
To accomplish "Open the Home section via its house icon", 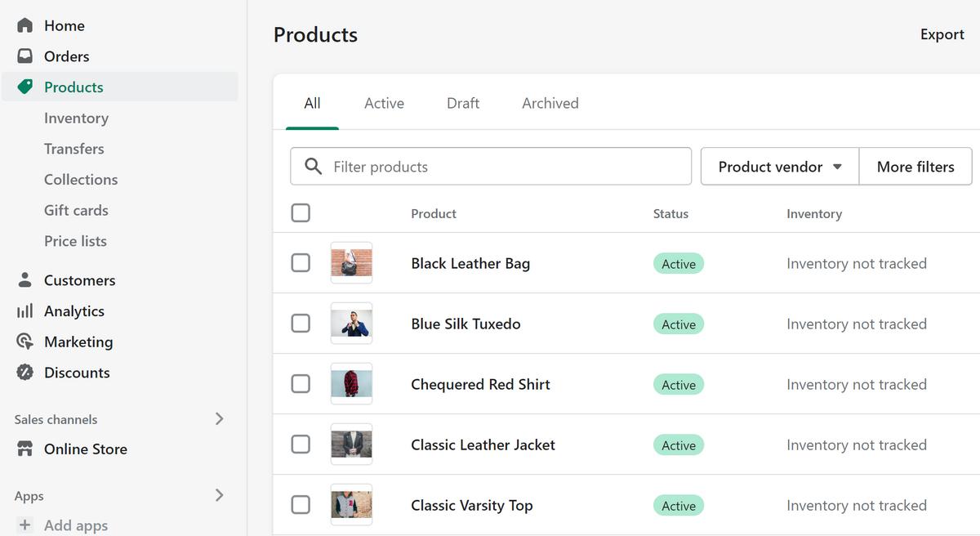I will (x=24, y=25).
